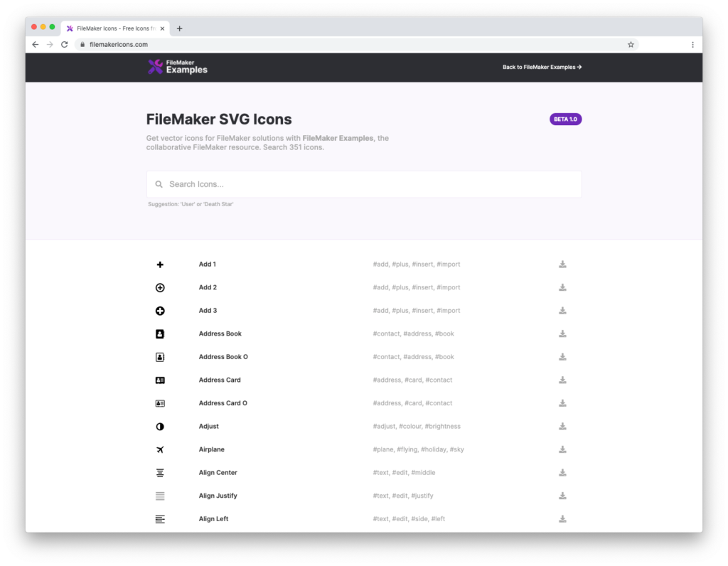Image resolution: width=728 pixels, height=566 pixels.
Task: Download the Add 3 icon
Action: pyautogui.click(x=562, y=311)
